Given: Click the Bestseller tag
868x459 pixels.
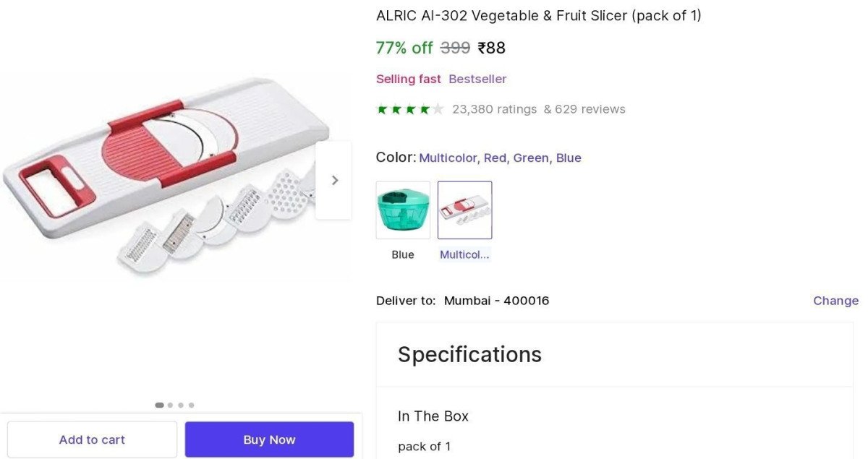Looking at the screenshot, I should coord(477,79).
